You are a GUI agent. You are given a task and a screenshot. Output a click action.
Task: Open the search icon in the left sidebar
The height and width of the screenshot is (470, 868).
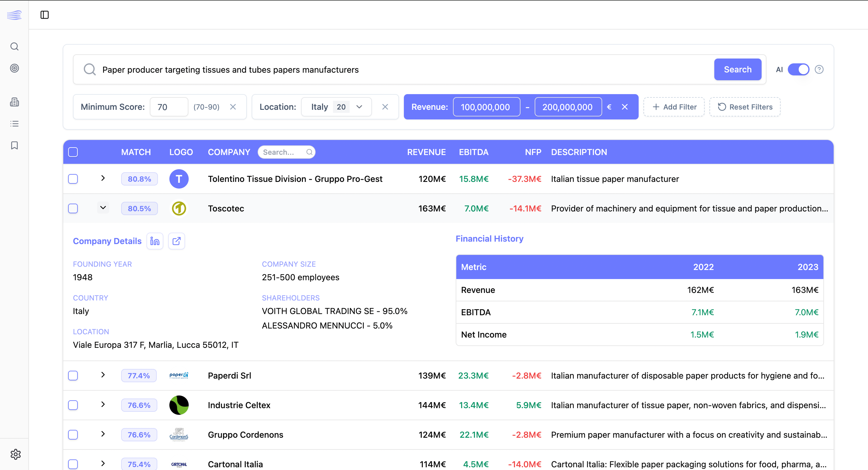point(14,46)
